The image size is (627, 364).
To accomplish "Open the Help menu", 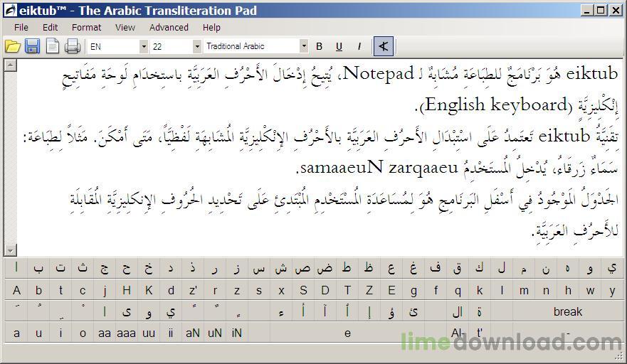I will click(x=211, y=28).
